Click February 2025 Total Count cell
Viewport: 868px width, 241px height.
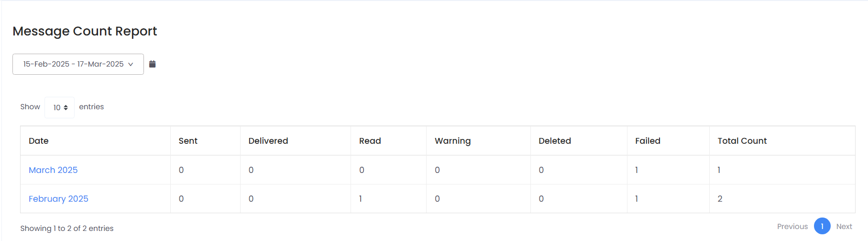click(720, 199)
